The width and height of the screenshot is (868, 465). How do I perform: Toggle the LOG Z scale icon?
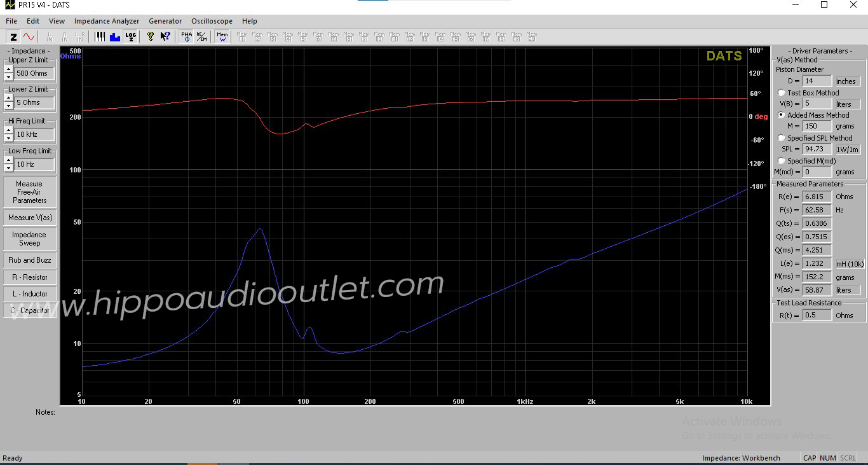[130, 37]
